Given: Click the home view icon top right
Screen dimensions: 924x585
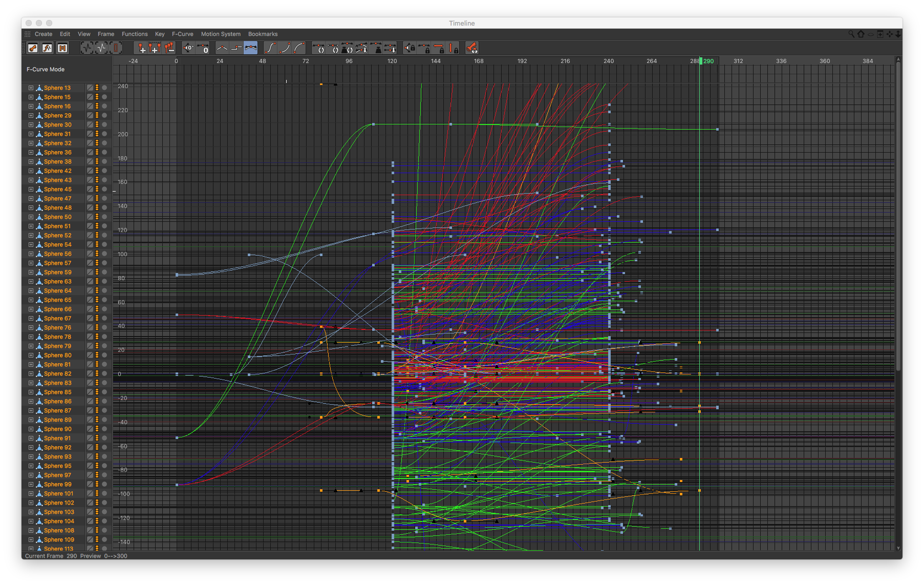Looking at the screenshot, I should pyautogui.click(x=861, y=34).
